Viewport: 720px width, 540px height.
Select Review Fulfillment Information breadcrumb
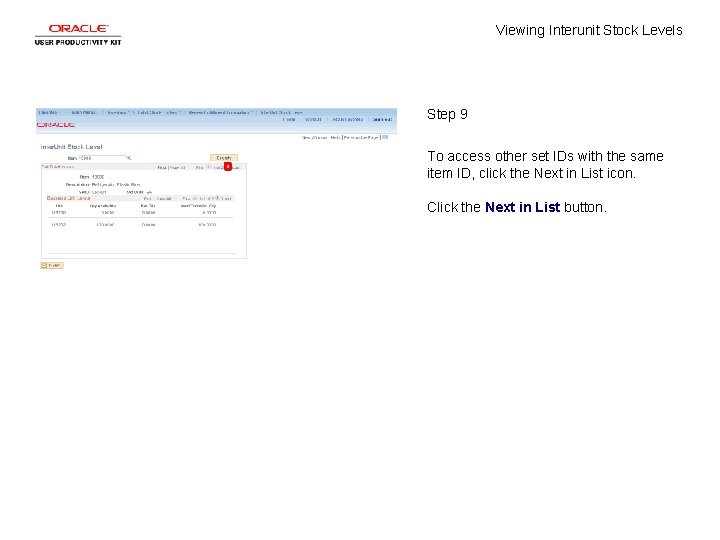tap(219, 112)
